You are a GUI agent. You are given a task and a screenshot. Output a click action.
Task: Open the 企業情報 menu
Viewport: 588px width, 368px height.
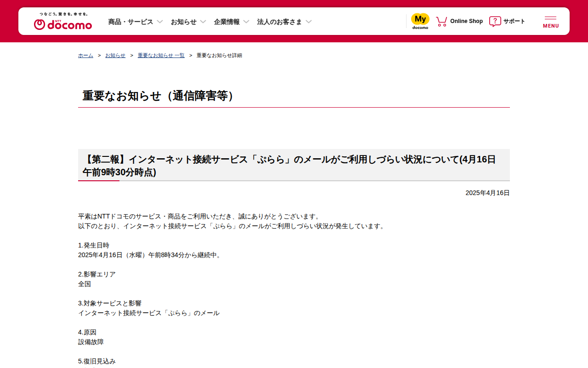click(227, 22)
